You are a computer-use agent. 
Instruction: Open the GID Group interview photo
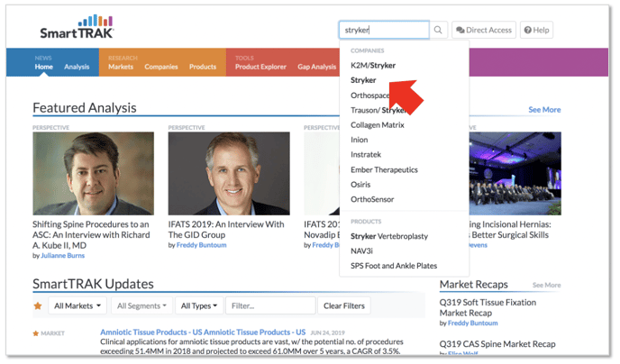229,174
